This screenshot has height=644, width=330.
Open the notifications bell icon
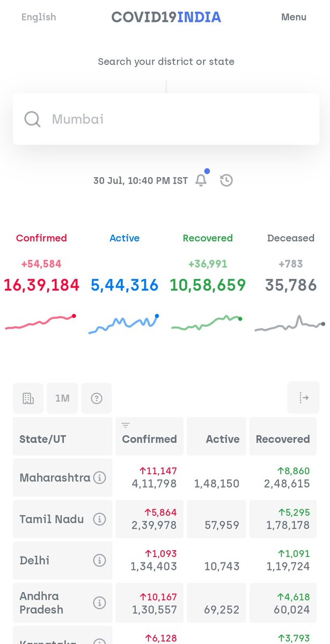tap(201, 180)
